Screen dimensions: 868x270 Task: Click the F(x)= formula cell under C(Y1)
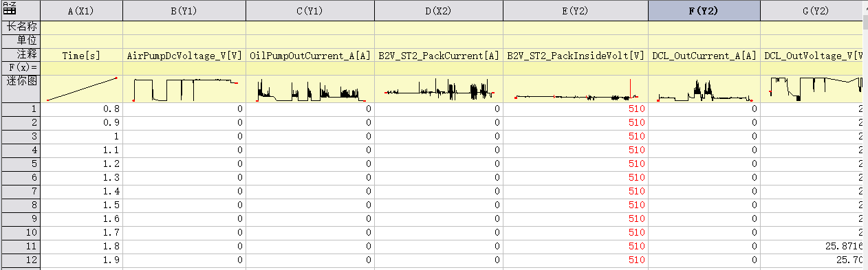click(x=310, y=68)
